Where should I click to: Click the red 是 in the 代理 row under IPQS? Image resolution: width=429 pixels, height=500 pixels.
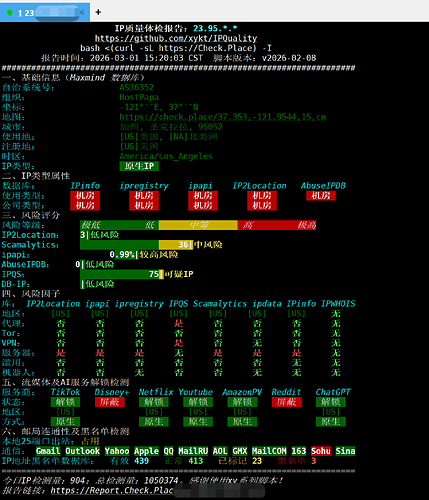point(179,323)
